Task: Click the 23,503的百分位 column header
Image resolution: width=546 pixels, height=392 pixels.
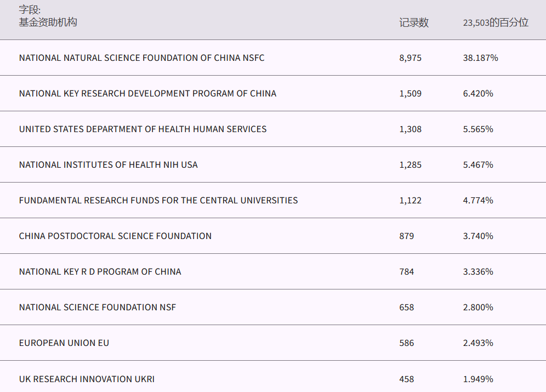Action: tap(496, 22)
